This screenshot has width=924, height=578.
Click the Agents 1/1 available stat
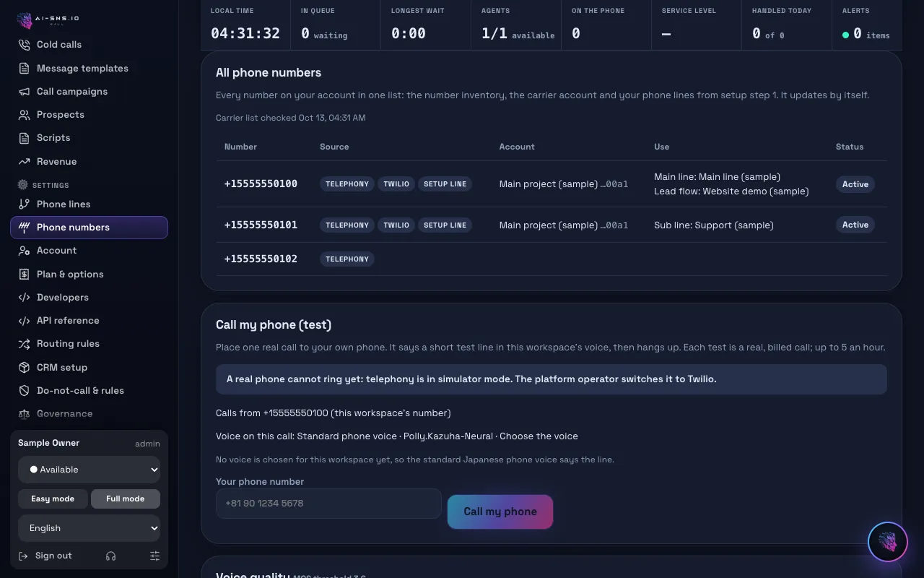(x=516, y=26)
